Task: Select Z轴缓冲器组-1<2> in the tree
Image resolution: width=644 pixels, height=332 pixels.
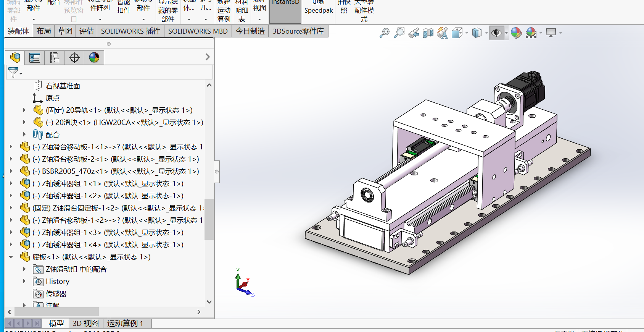Action: [108, 196]
